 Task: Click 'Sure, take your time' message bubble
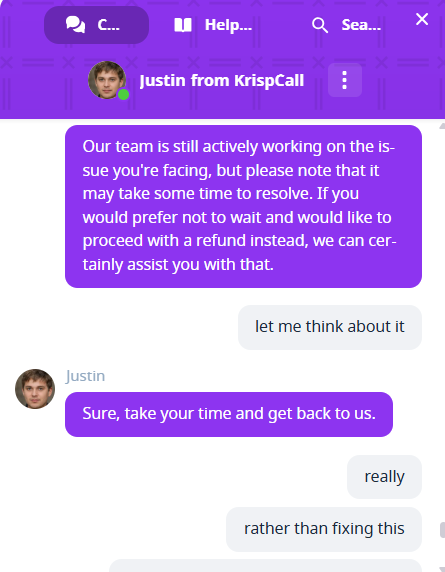[x=229, y=414]
